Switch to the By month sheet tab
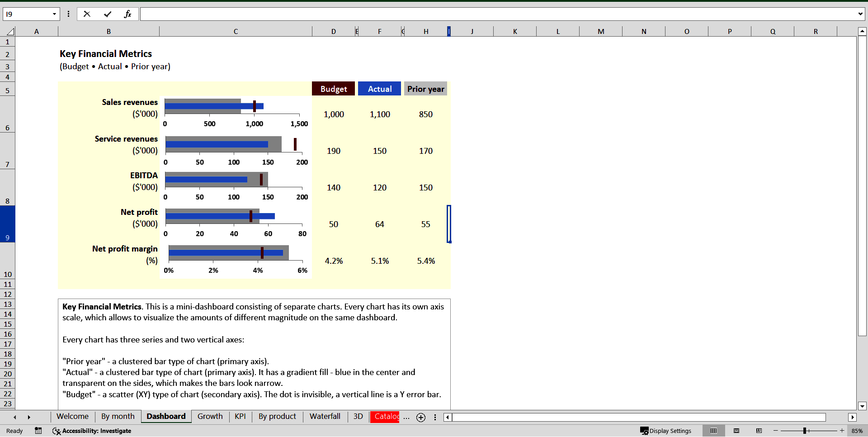This screenshot has width=868, height=437. click(118, 417)
